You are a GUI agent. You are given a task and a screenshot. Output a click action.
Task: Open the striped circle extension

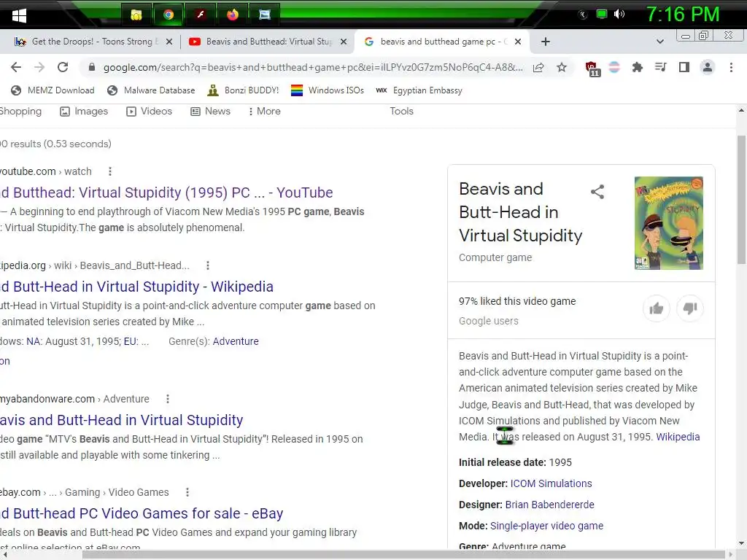tap(614, 67)
